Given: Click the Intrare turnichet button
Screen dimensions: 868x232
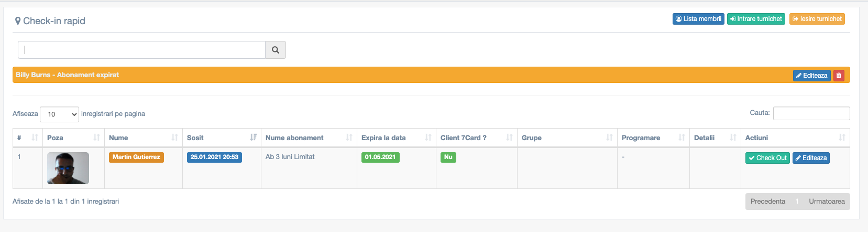Looking at the screenshot, I should (756, 19).
